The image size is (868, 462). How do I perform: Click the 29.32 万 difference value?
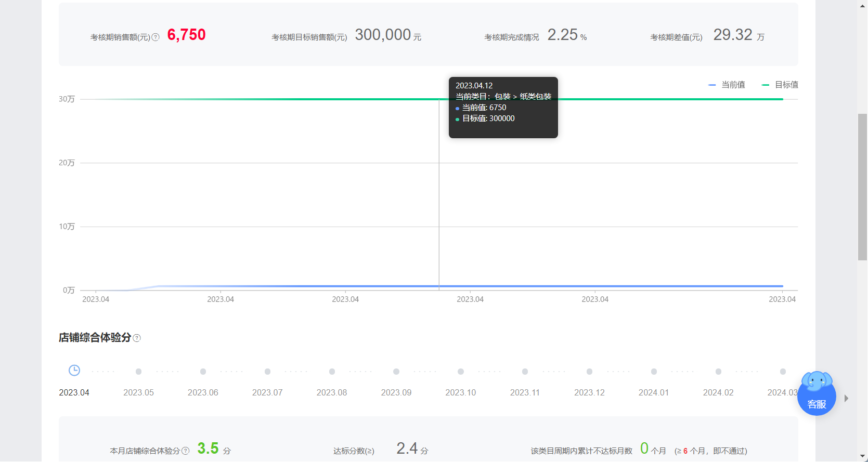click(739, 35)
